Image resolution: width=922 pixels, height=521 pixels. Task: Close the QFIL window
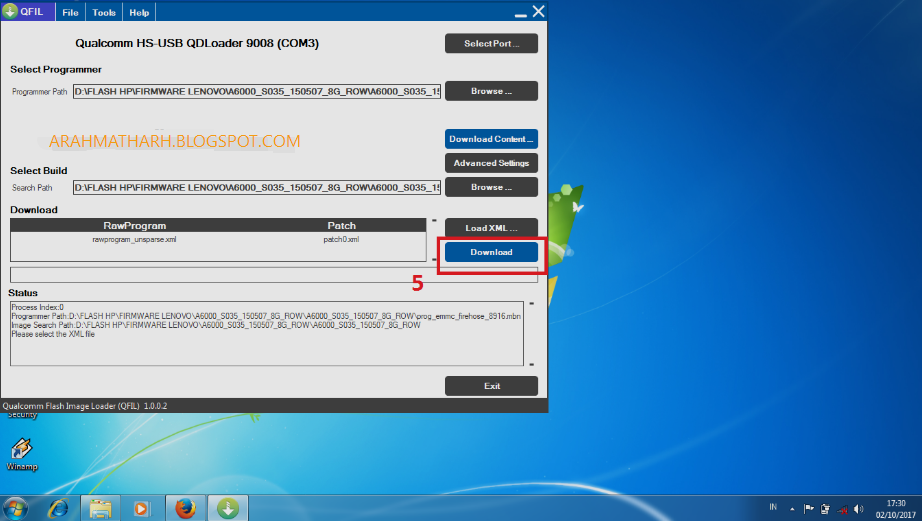(538, 11)
